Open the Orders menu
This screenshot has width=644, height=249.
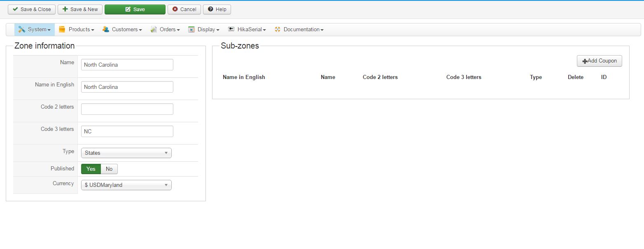tap(170, 30)
